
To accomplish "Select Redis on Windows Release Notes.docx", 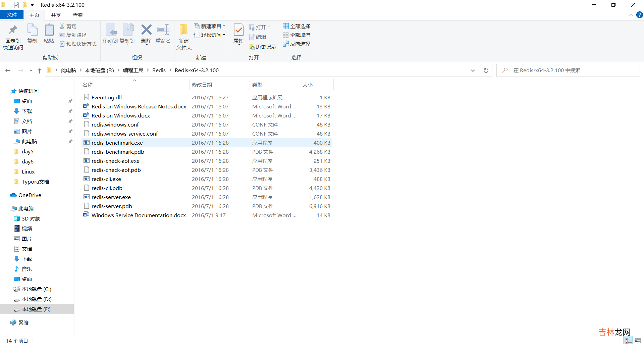I will [x=207, y=106].
